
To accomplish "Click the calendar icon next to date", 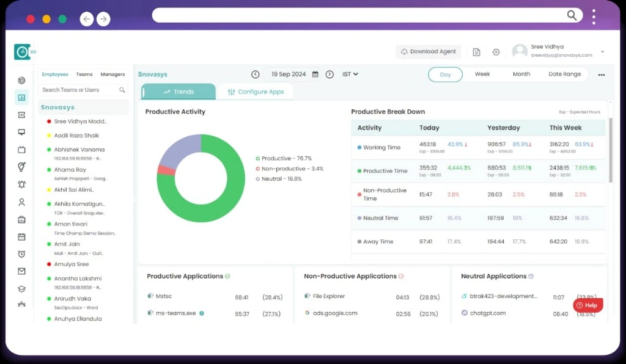I will (315, 75).
